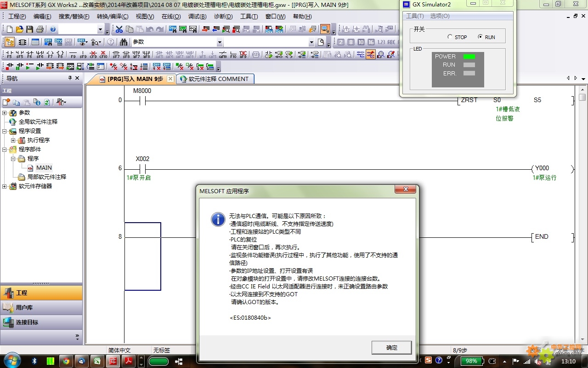Click the binoculars find icon
The width and height of the screenshot is (588, 368).
[x=123, y=42]
